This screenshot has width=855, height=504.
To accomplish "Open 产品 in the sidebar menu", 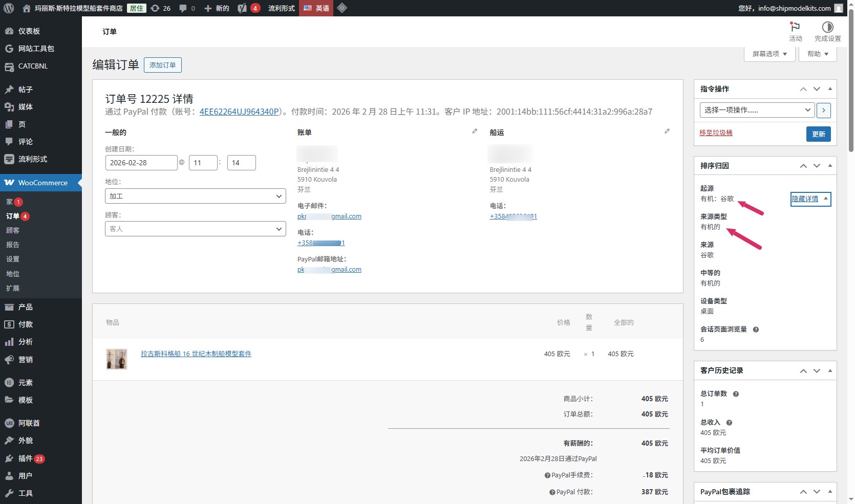I will click(26, 307).
